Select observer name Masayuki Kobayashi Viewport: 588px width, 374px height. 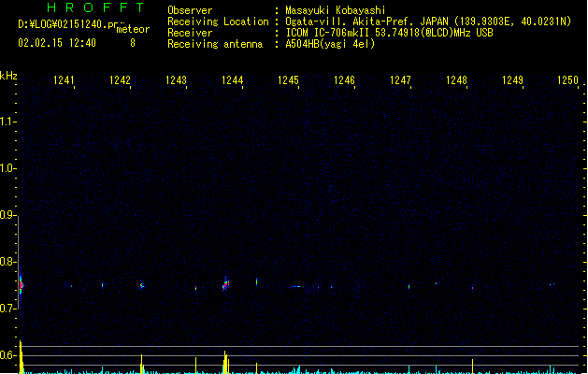coord(336,10)
